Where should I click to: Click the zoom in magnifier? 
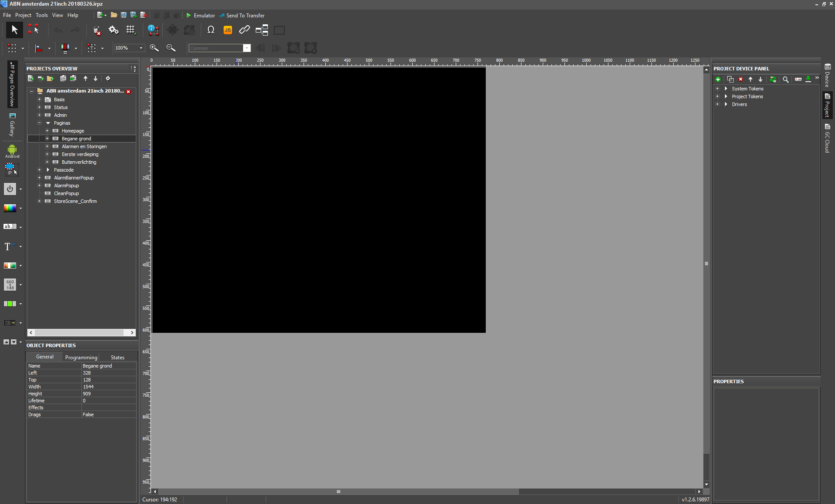[154, 48]
